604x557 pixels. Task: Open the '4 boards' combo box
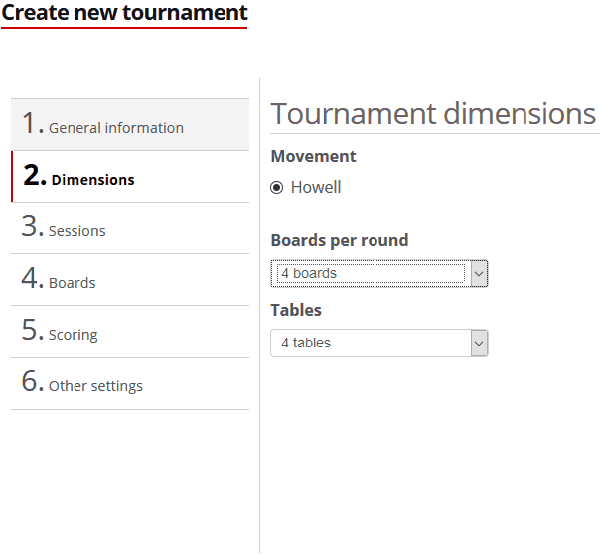click(x=368, y=273)
